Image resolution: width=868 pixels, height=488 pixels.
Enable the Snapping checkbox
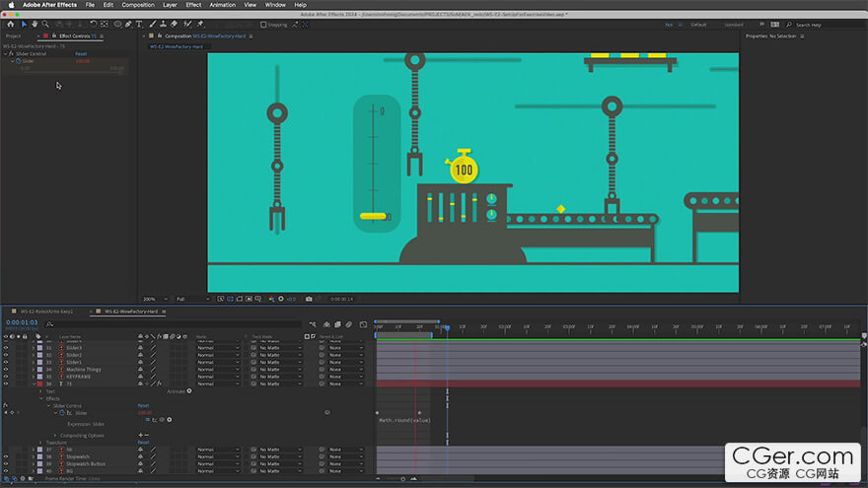(263, 24)
